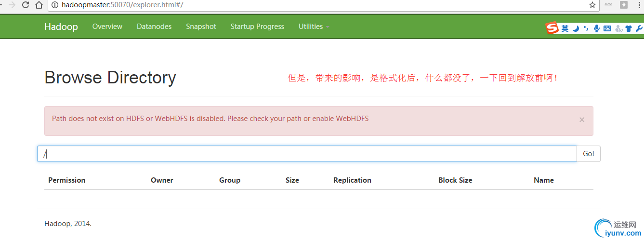This screenshot has height=241, width=644.
Task: Click the Replication column header
Action: 352,180
